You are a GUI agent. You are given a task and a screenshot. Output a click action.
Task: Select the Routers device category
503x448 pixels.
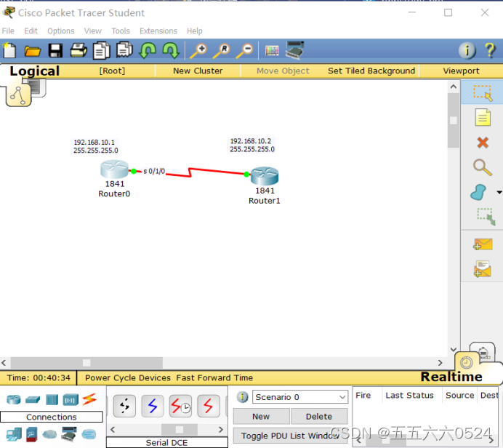[x=14, y=399]
